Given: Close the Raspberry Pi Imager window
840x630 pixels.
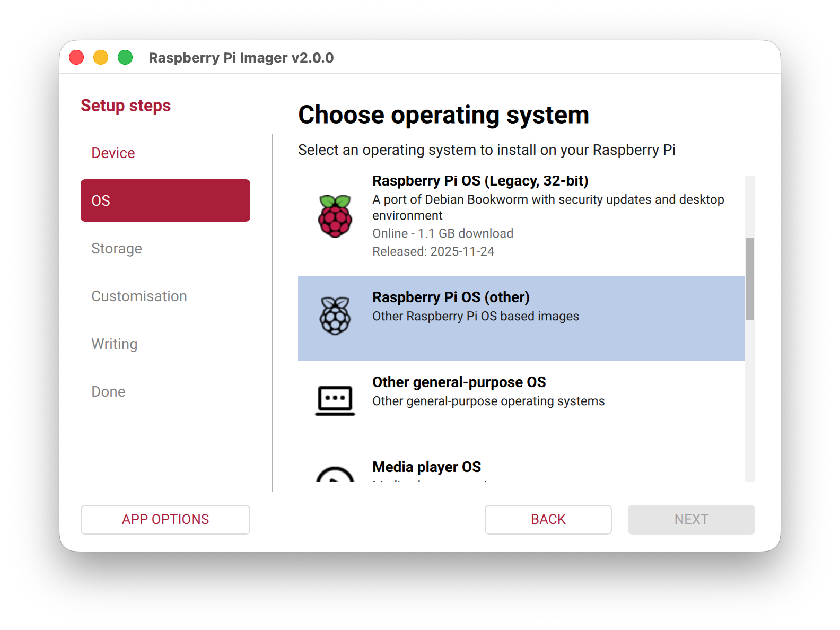Looking at the screenshot, I should pyautogui.click(x=76, y=57).
